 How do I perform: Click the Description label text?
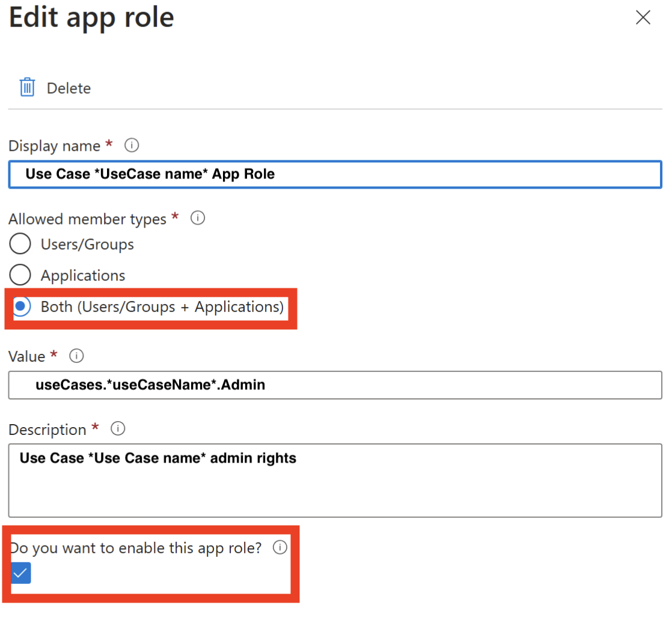click(x=47, y=430)
